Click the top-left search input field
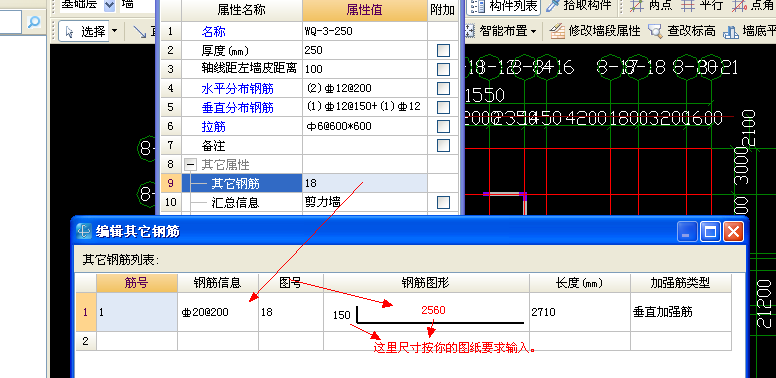This screenshot has width=776, height=378. coord(11,22)
